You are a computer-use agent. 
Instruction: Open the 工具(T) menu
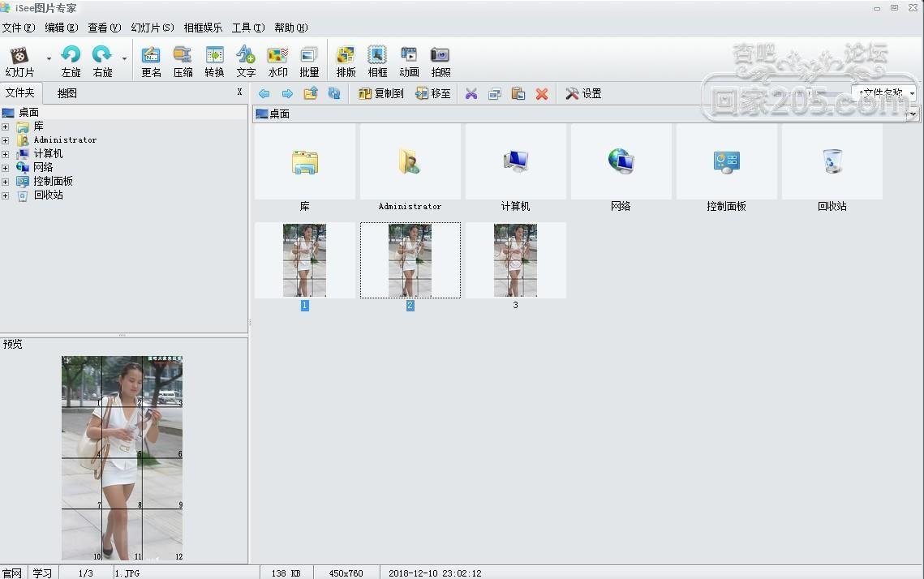pyautogui.click(x=248, y=28)
